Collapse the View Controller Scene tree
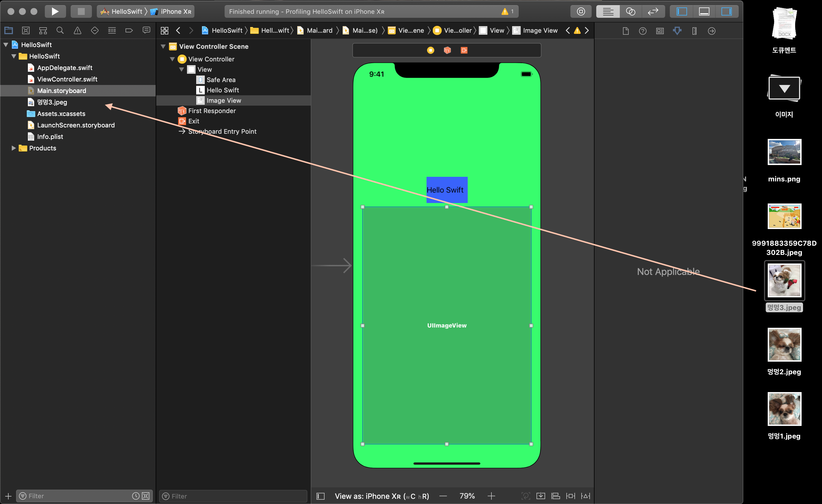 click(x=163, y=47)
